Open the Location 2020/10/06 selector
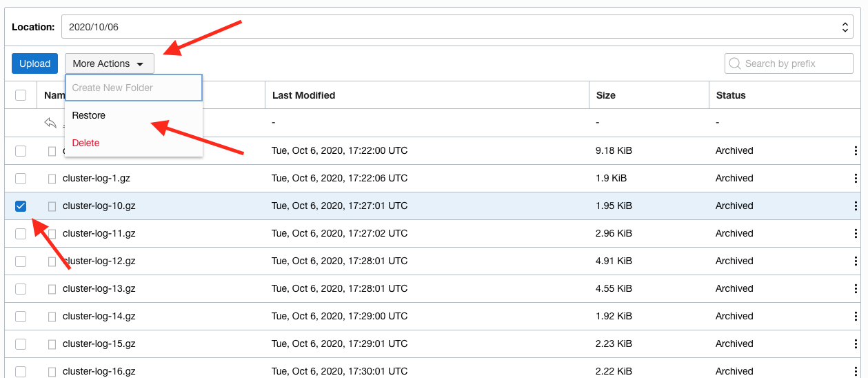 458,28
